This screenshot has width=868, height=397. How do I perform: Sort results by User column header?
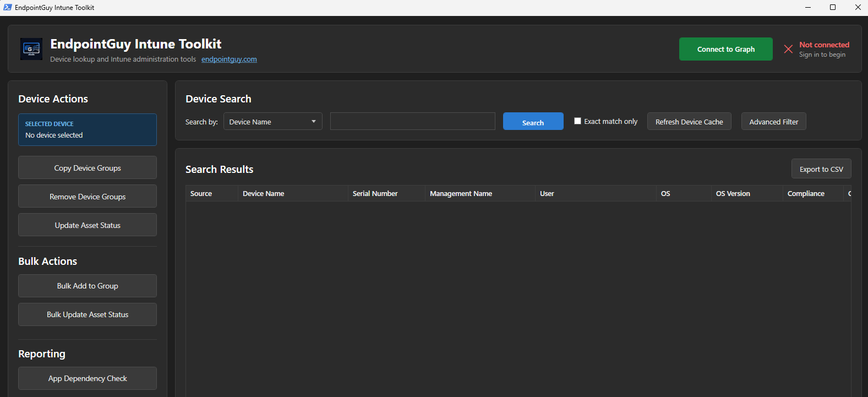pos(596,193)
